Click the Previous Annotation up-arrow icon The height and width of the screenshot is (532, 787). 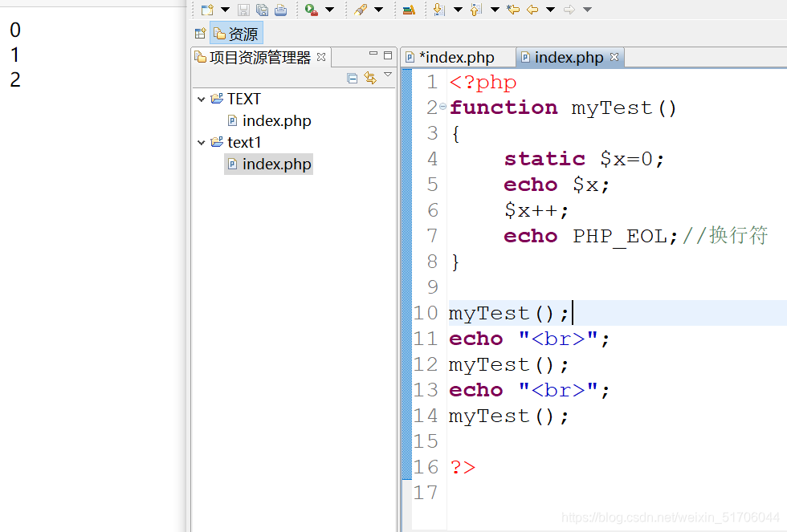click(x=475, y=10)
